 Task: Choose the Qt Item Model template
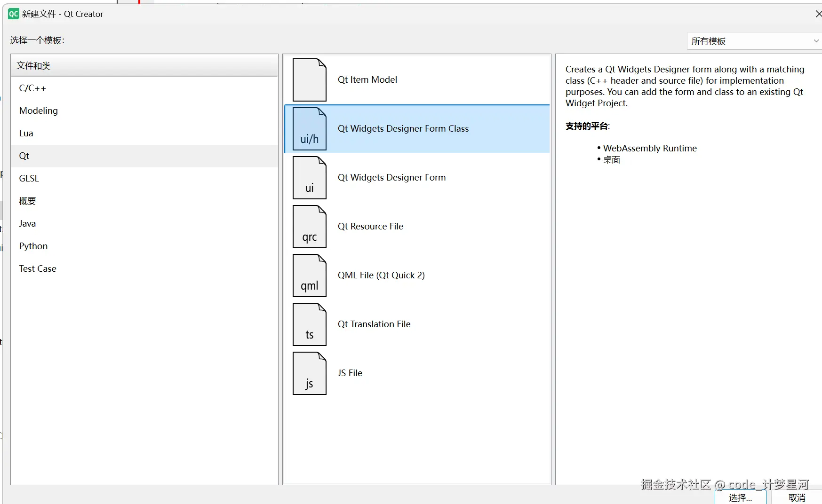[417, 80]
